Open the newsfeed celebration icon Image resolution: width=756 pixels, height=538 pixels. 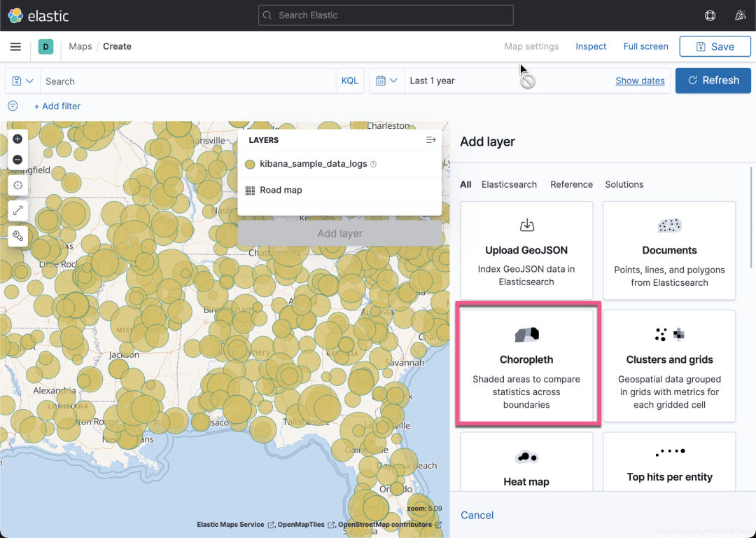pyautogui.click(x=740, y=15)
